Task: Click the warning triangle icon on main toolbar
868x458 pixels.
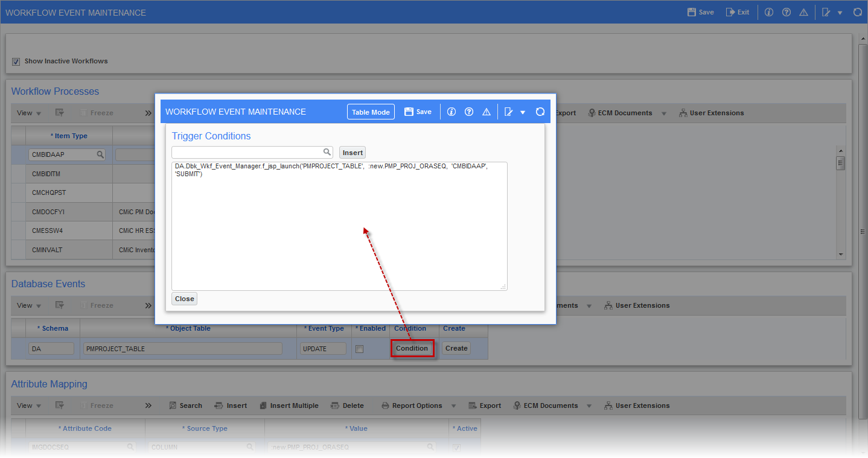Action: [x=803, y=11]
